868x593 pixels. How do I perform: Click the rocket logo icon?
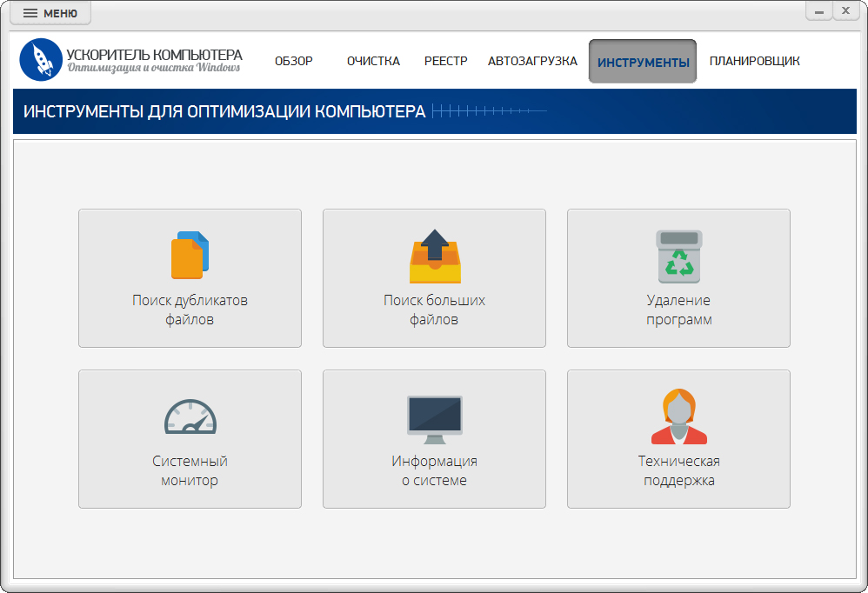click(x=41, y=60)
